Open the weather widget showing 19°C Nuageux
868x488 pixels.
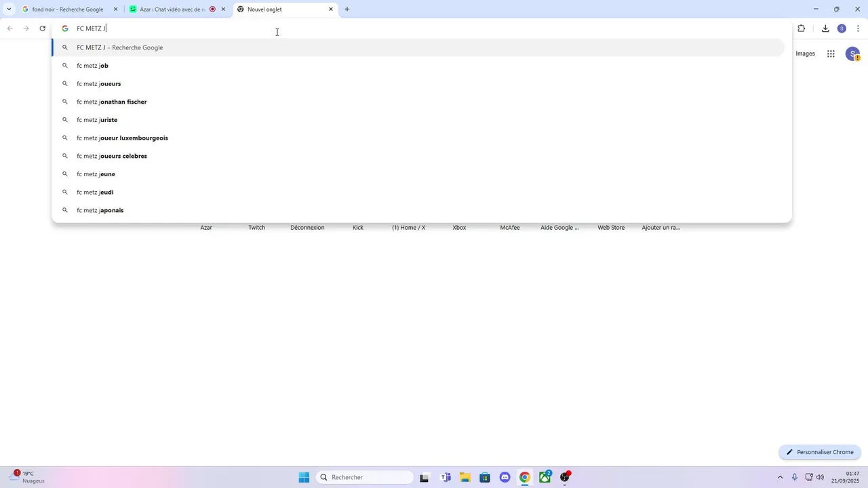click(x=27, y=477)
